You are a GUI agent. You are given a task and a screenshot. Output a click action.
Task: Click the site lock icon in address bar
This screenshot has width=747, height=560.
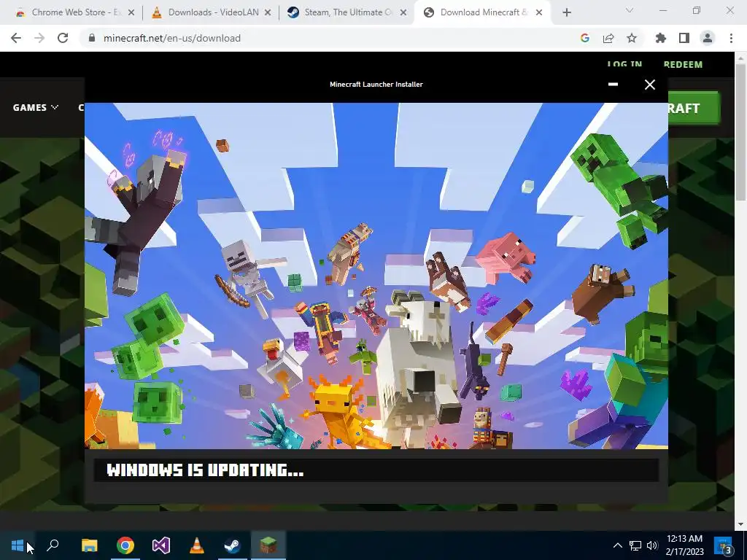[x=92, y=38]
